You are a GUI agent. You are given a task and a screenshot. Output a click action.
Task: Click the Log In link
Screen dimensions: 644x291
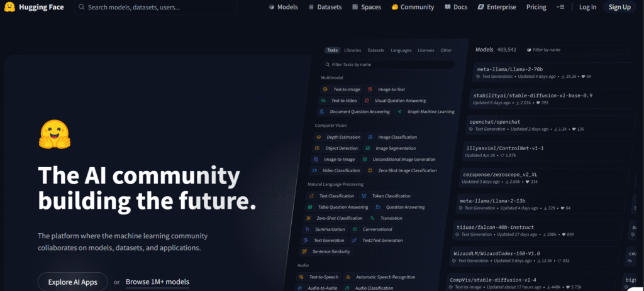point(588,7)
